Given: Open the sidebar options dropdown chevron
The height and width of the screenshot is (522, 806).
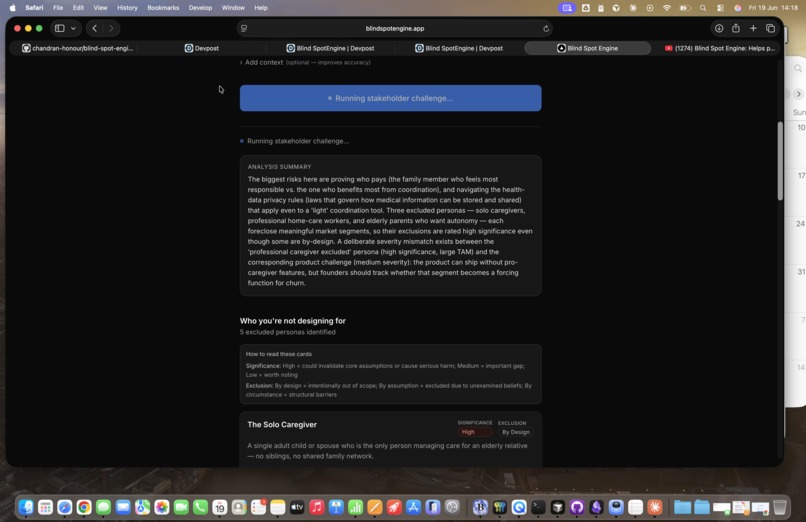Looking at the screenshot, I should point(74,28).
